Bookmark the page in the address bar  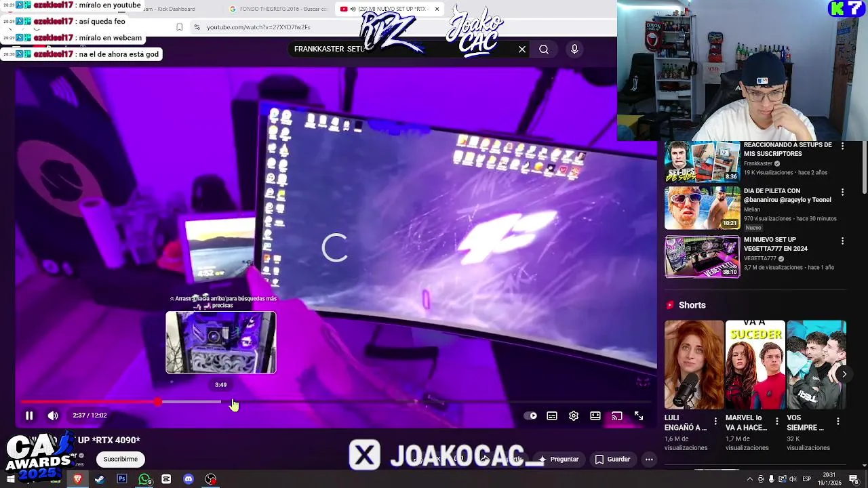coord(179,27)
